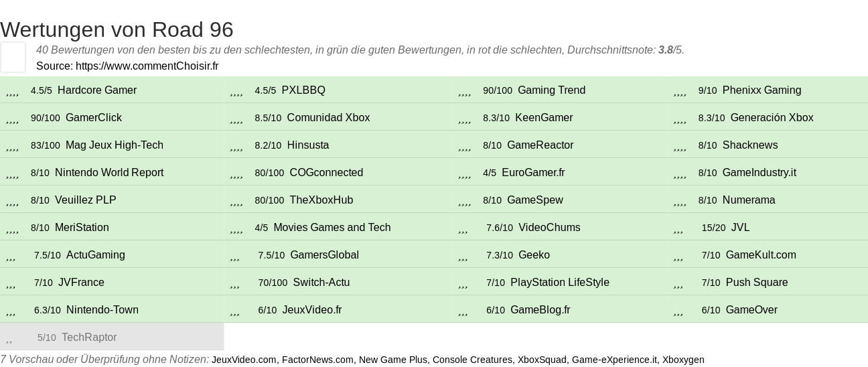Open the FactorNews.com preview link
Image resolution: width=868 pixels, height=367 pixels.
pos(317,360)
